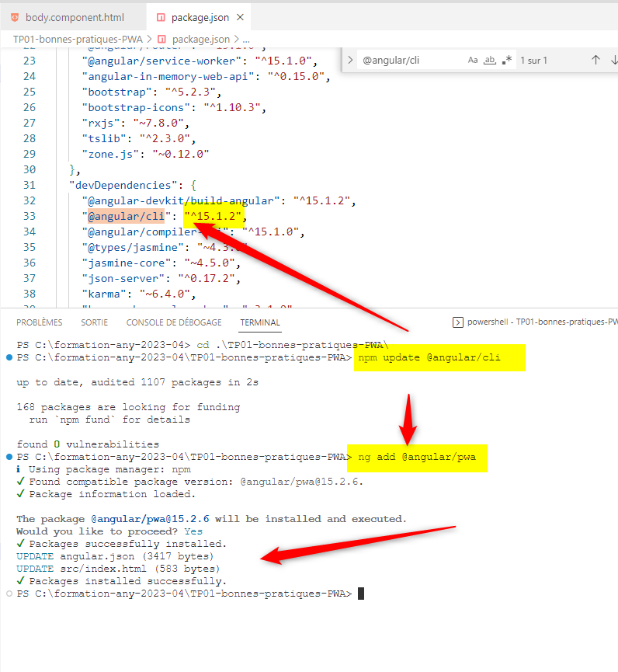Click the HTML file icon on body.component.html tab
Viewport: 618px width, 672px height.
point(15,18)
